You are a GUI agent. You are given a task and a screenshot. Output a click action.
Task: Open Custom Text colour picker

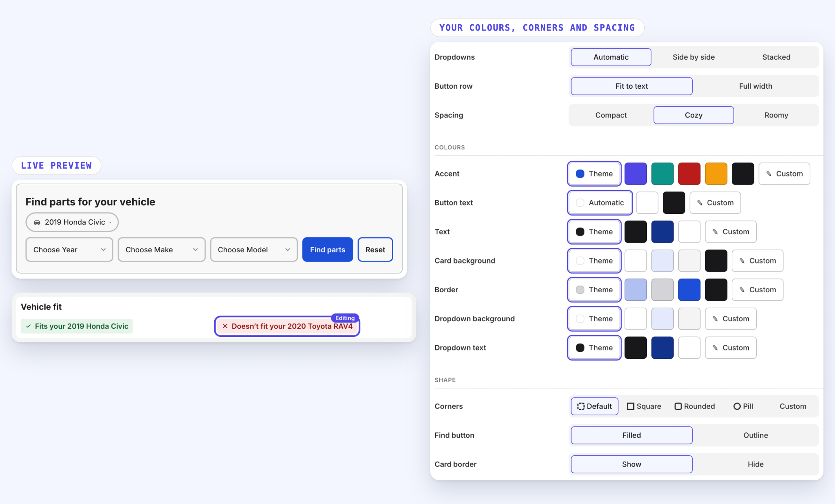pyautogui.click(x=731, y=232)
